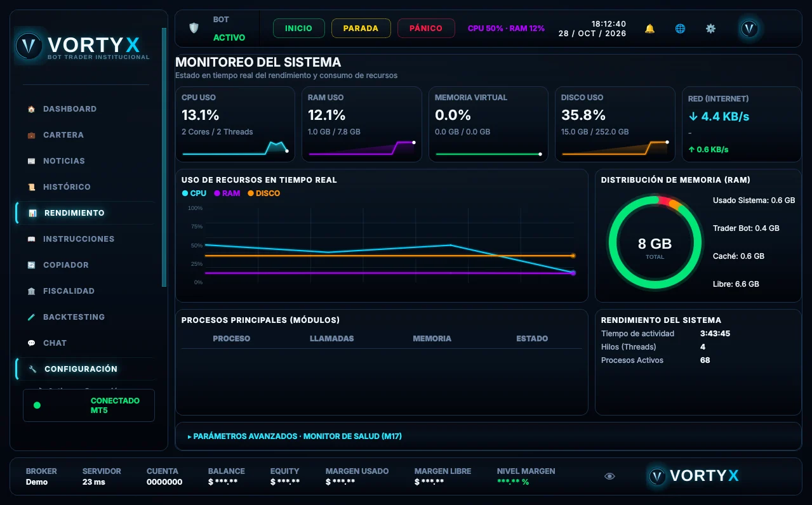812x505 pixels.
Task: Click the 18:12:40 clock display
Action: [609, 24]
